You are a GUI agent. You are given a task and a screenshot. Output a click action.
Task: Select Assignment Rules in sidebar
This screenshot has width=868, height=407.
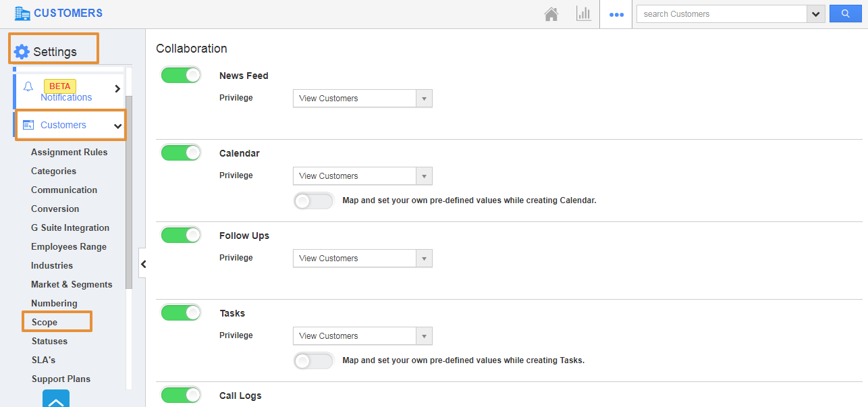tap(69, 153)
